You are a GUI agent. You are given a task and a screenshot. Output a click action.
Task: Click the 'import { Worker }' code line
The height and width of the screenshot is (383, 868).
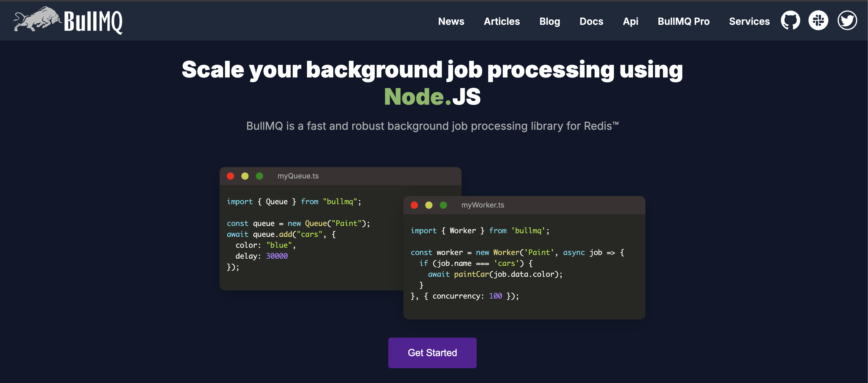[480, 230]
